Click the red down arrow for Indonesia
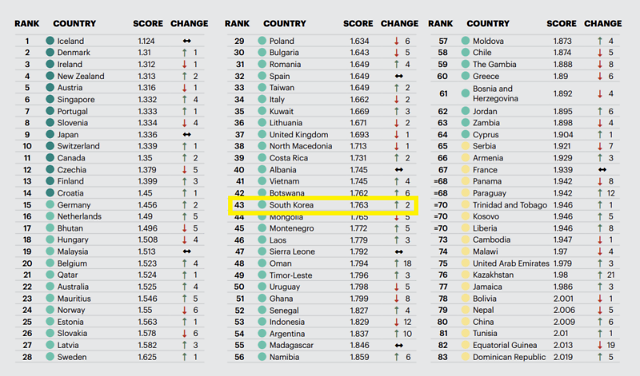This screenshot has width=640, height=376. (x=396, y=322)
